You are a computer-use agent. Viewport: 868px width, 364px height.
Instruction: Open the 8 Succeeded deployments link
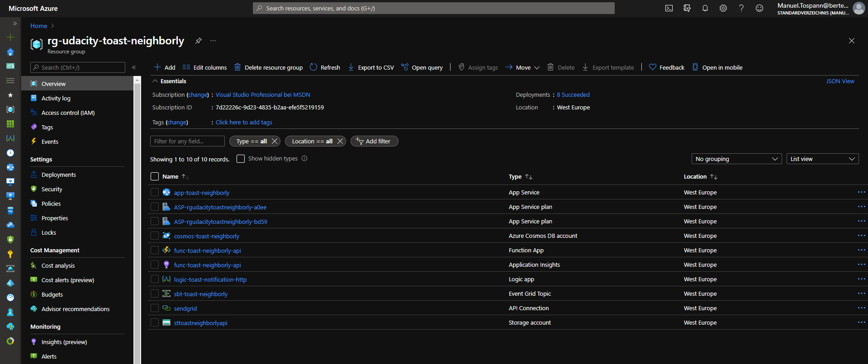(573, 95)
